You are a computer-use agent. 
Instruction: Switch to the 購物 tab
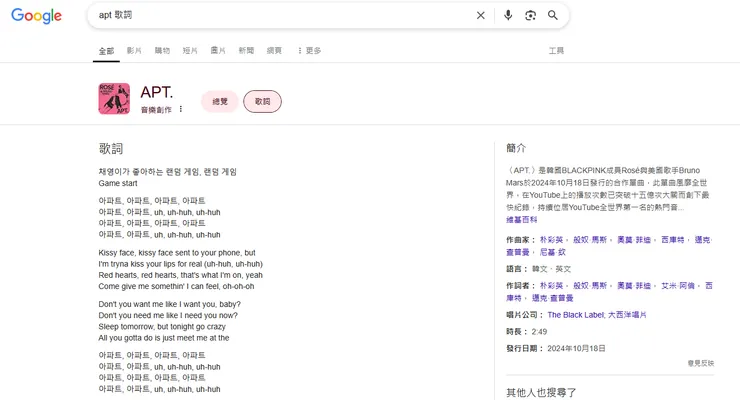[x=162, y=50]
